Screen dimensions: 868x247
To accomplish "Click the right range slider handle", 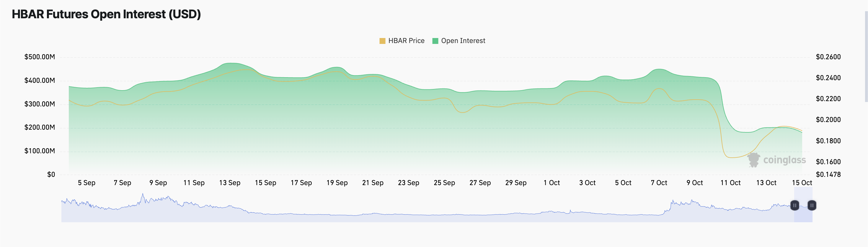I will [812, 205].
